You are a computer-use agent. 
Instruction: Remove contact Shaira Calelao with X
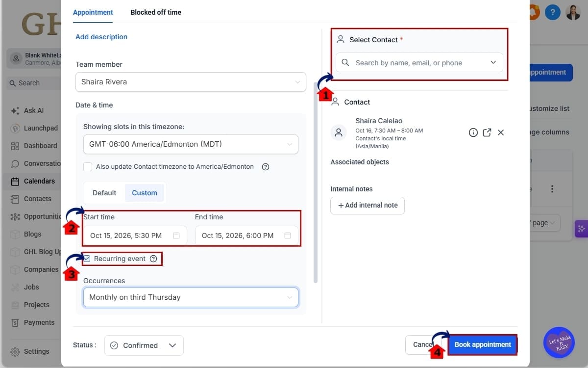point(501,132)
